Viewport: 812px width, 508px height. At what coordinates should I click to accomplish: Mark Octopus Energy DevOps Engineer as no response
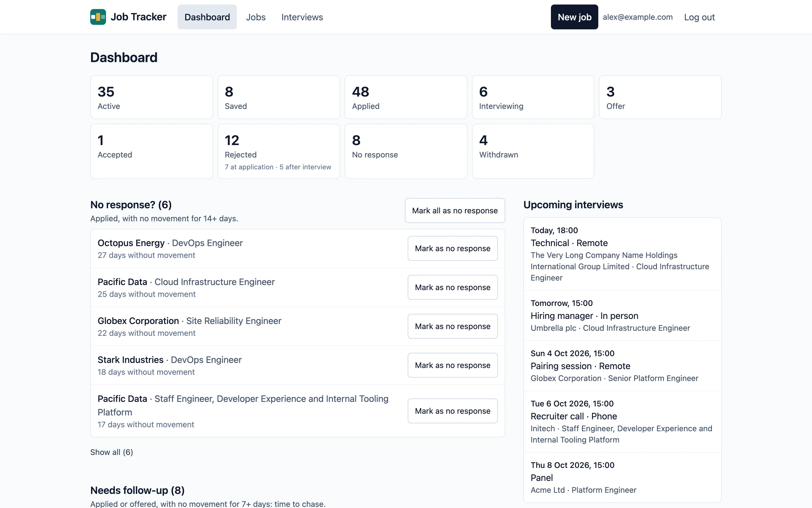(453, 248)
